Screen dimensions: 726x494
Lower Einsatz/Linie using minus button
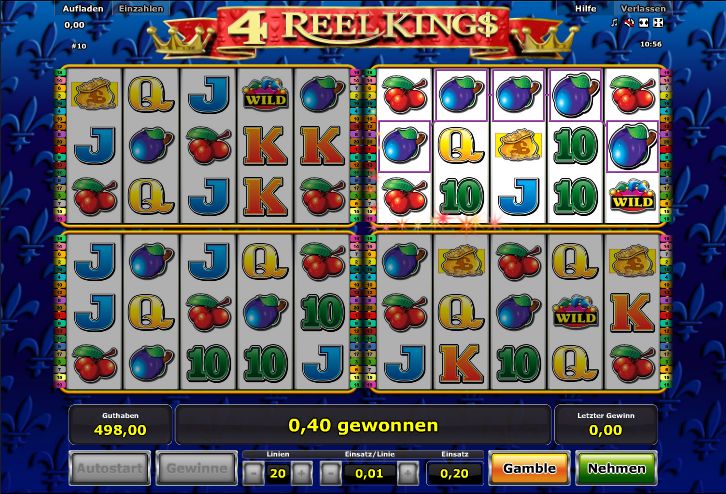331,473
